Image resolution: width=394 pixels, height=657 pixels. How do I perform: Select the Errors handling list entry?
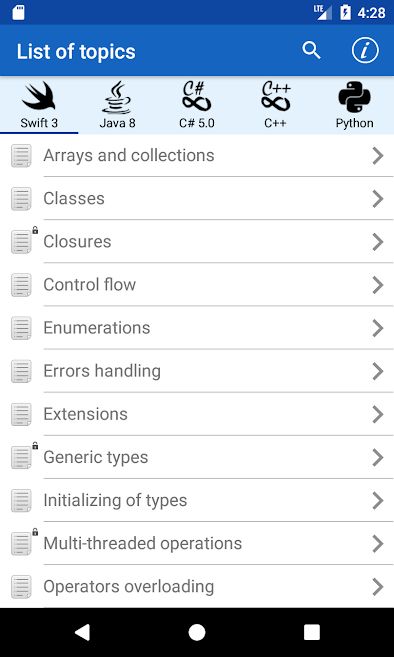click(197, 371)
